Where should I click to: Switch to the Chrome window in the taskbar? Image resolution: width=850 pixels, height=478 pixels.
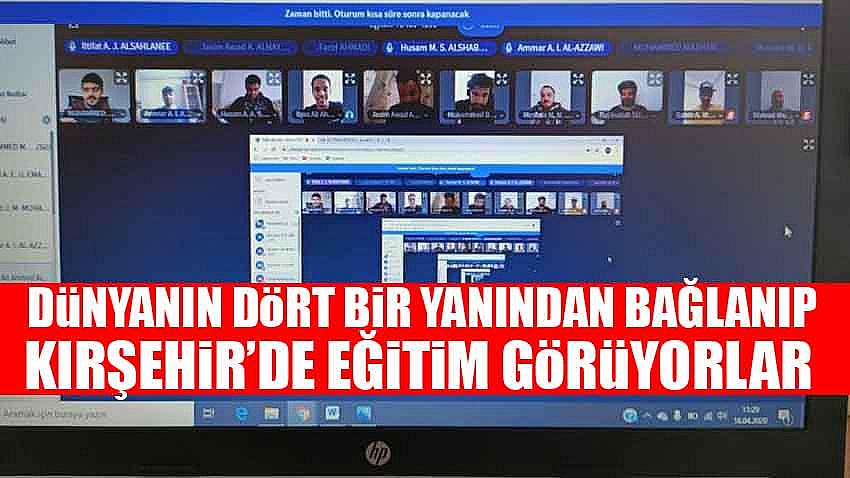[302, 414]
